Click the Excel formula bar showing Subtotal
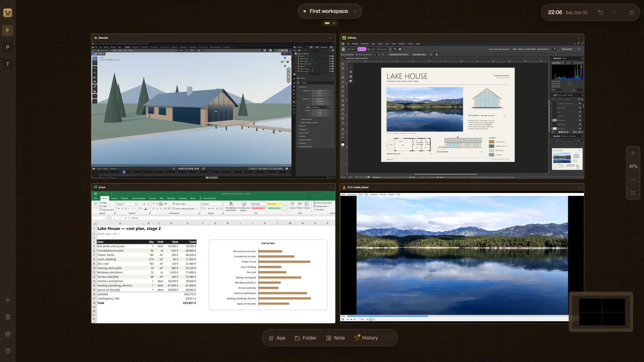 (x=231, y=218)
